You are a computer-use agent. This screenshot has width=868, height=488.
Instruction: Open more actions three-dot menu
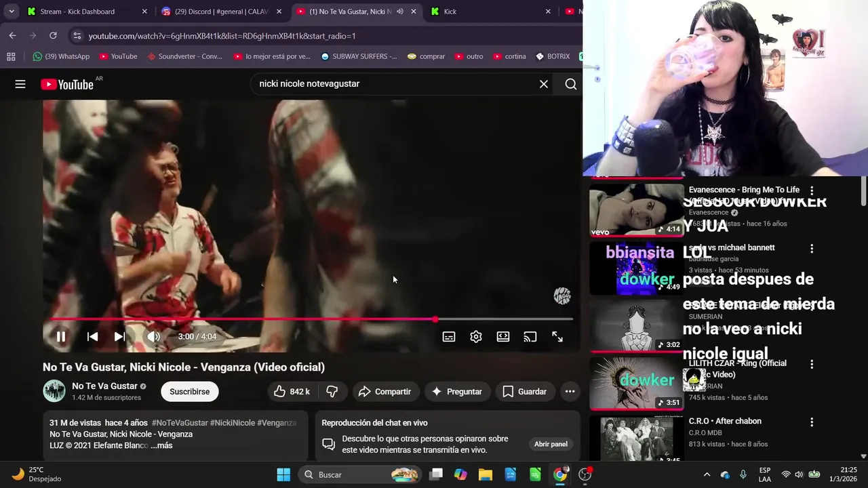[570, 391]
